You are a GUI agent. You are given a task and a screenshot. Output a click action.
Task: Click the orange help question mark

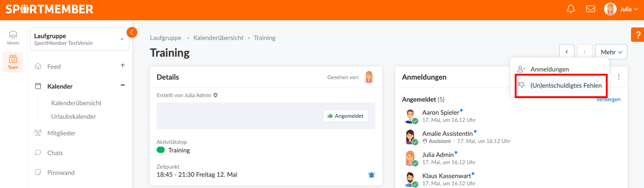(637, 35)
